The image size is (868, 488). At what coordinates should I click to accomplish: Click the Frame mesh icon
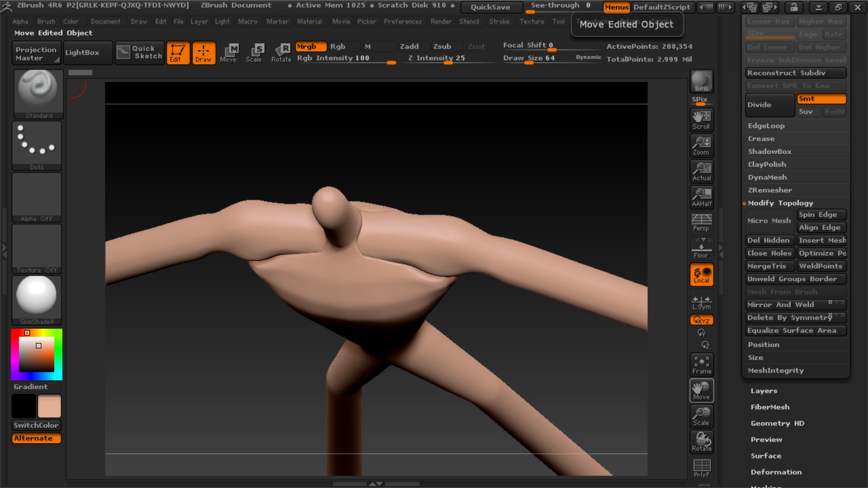point(701,365)
